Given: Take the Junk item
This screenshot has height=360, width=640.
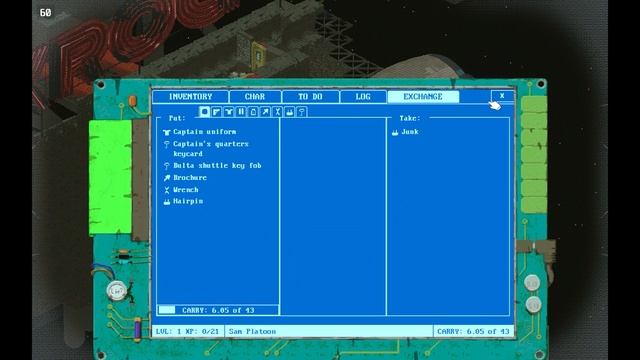Looking at the screenshot, I should 410,132.
